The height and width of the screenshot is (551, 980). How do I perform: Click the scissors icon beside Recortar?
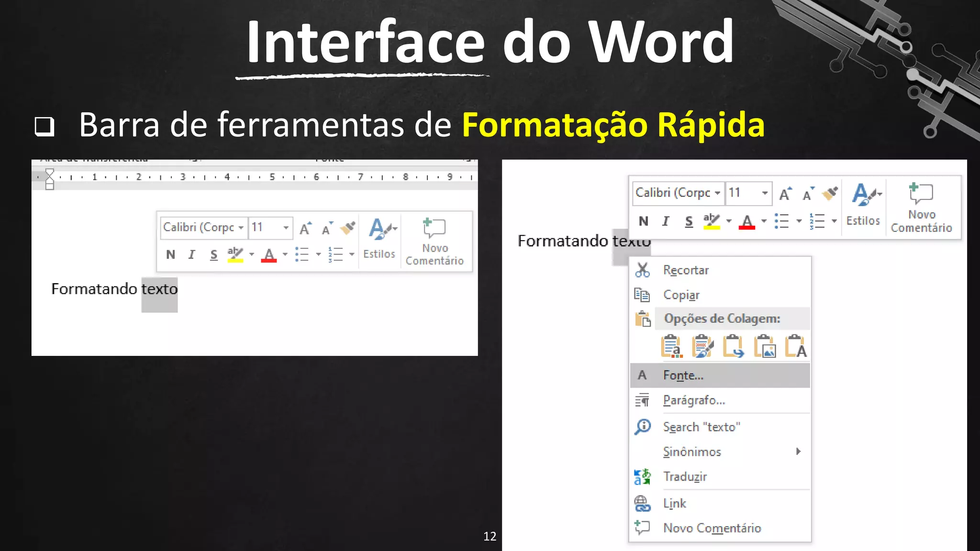point(642,270)
